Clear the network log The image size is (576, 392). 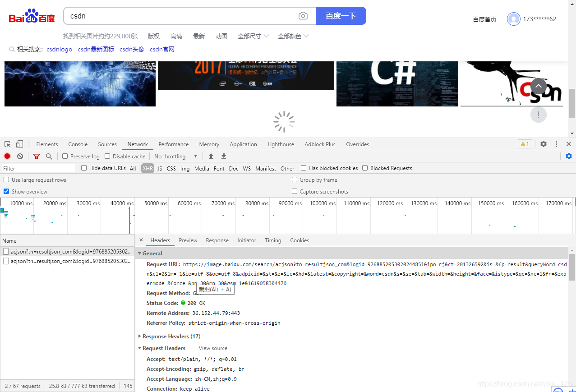pyautogui.click(x=20, y=156)
